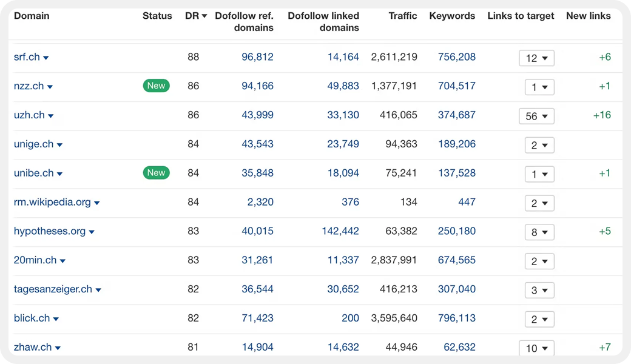Open 20min.ch links to target dropdown

pyautogui.click(x=539, y=261)
